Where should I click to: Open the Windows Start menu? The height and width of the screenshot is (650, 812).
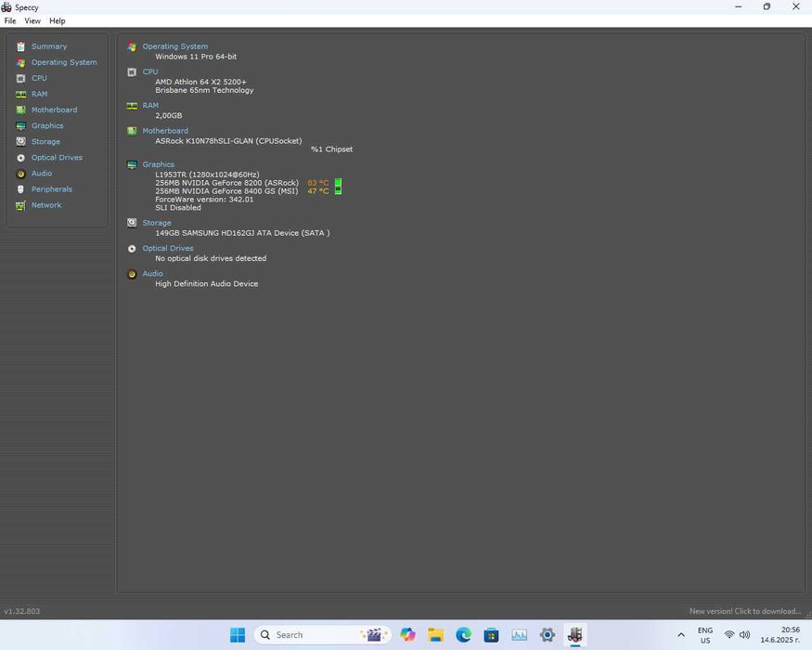(238, 635)
